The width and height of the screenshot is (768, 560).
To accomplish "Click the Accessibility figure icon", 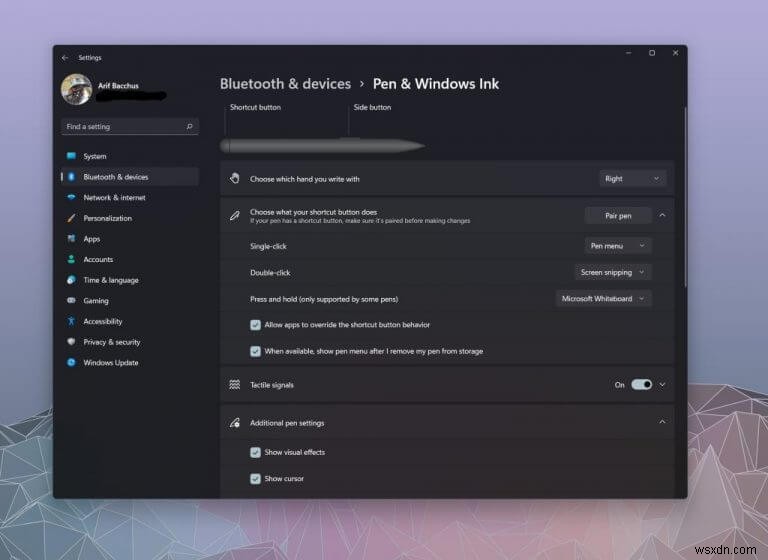I will click(x=71, y=321).
